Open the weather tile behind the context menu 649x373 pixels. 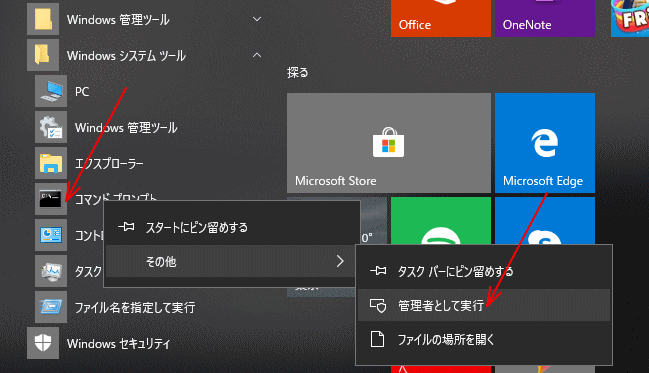[374, 220]
